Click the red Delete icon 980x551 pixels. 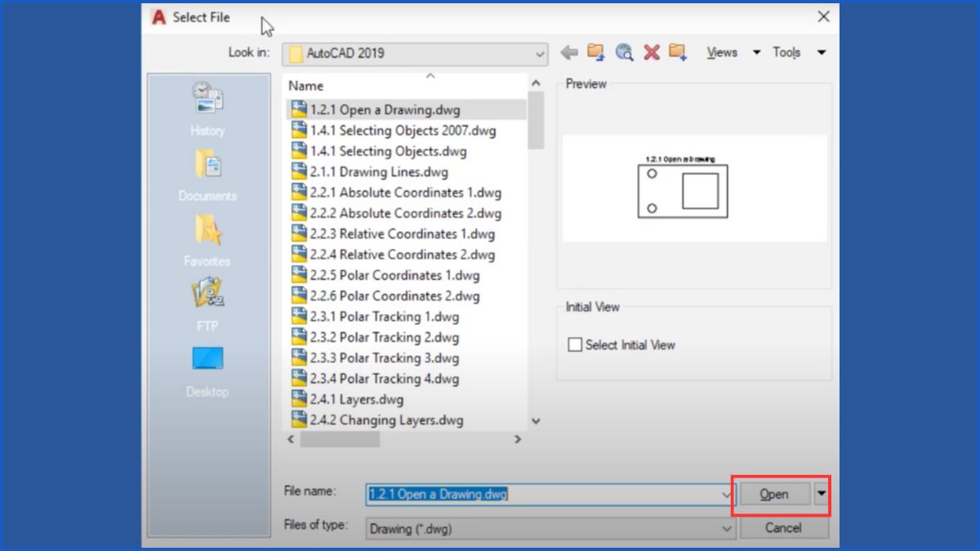click(x=651, y=52)
